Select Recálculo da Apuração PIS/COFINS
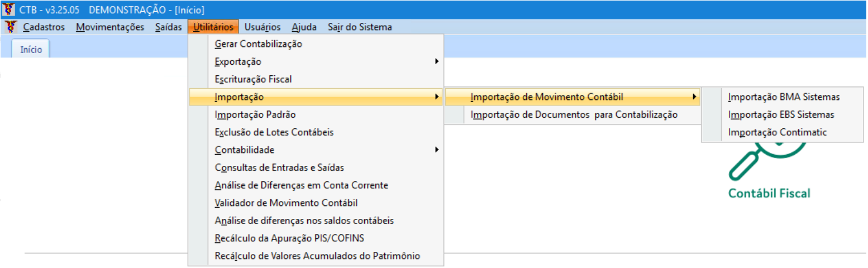The width and height of the screenshot is (868, 268). point(289,238)
